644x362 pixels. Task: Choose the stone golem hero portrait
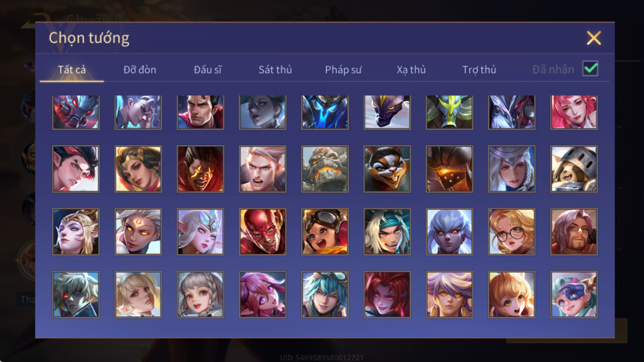[325, 169]
